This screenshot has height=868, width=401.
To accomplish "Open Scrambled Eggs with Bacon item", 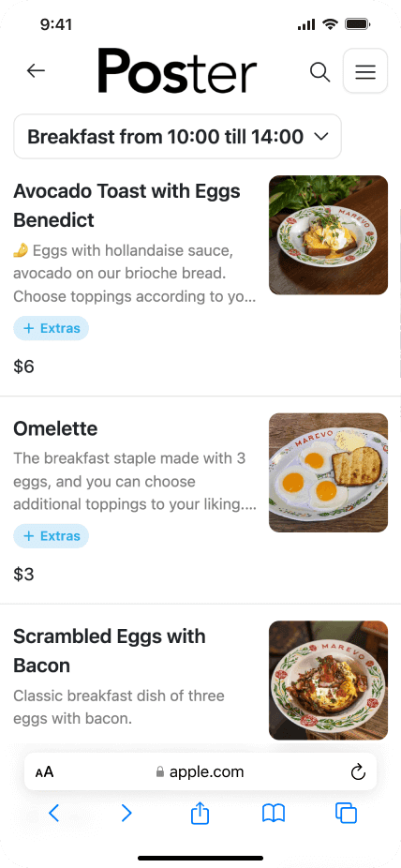I will pos(109,651).
